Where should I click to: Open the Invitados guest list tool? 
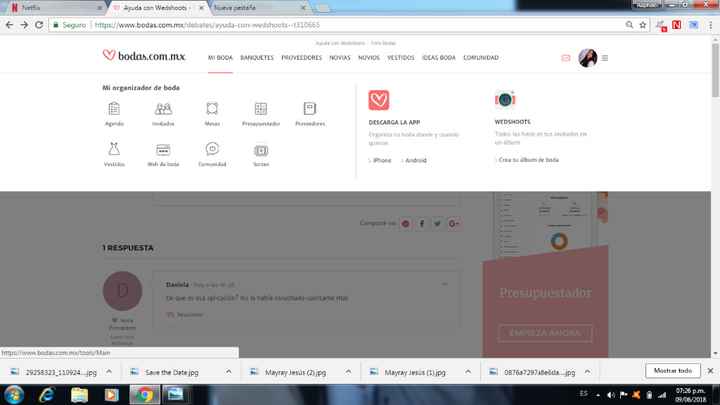coord(163,114)
